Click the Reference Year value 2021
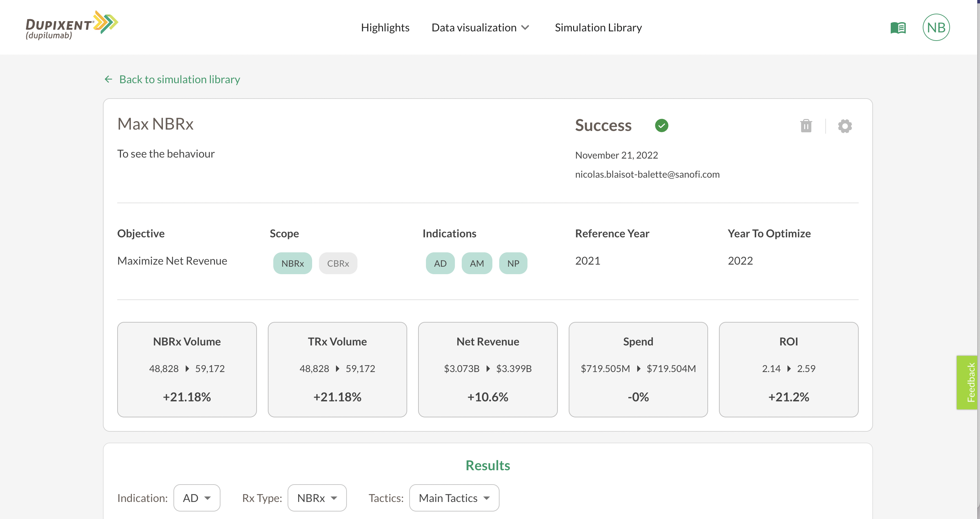Image resolution: width=980 pixels, height=519 pixels. tap(587, 261)
